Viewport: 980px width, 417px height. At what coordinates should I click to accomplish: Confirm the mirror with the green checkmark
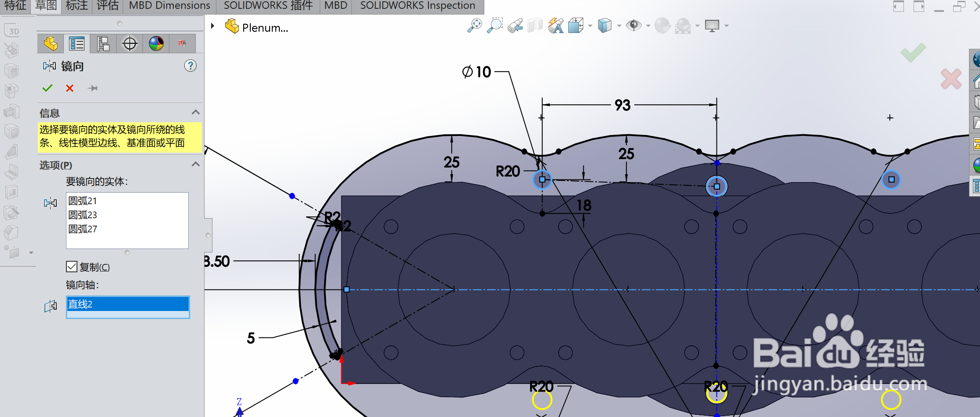tap(48, 88)
